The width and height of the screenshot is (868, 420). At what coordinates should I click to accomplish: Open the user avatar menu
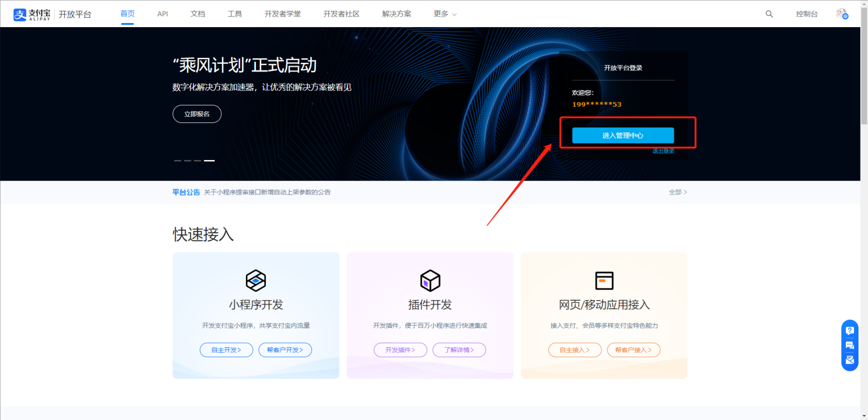point(842,14)
